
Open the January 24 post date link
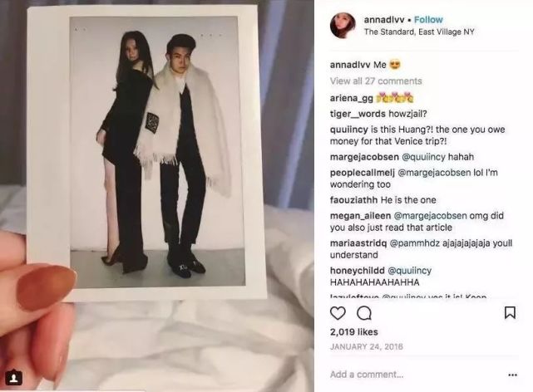367,346
